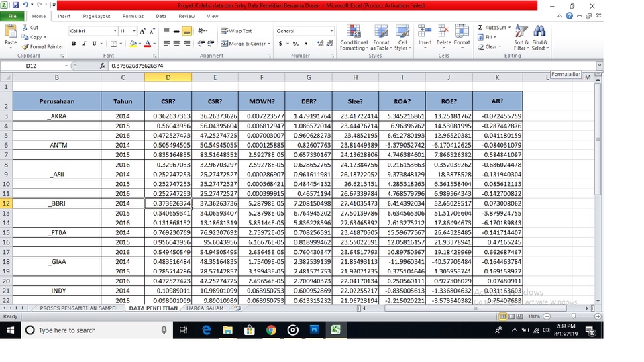
Task: Toggle Wrap Text on the cell
Action: (236, 31)
